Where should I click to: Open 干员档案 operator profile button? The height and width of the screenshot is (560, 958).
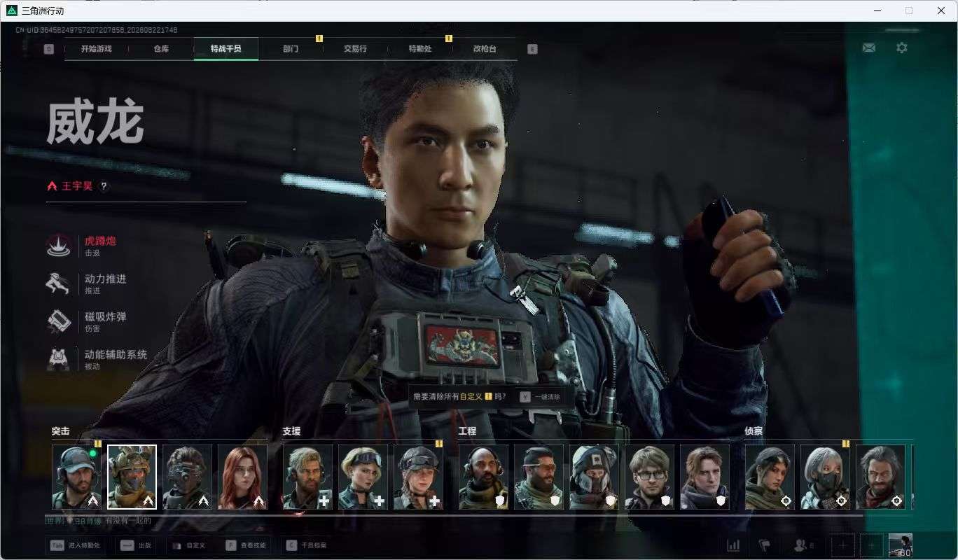[306, 545]
